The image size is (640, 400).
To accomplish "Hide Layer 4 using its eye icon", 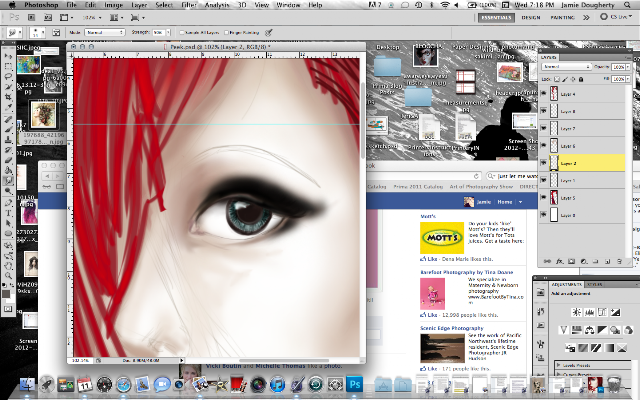I will 543,93.
